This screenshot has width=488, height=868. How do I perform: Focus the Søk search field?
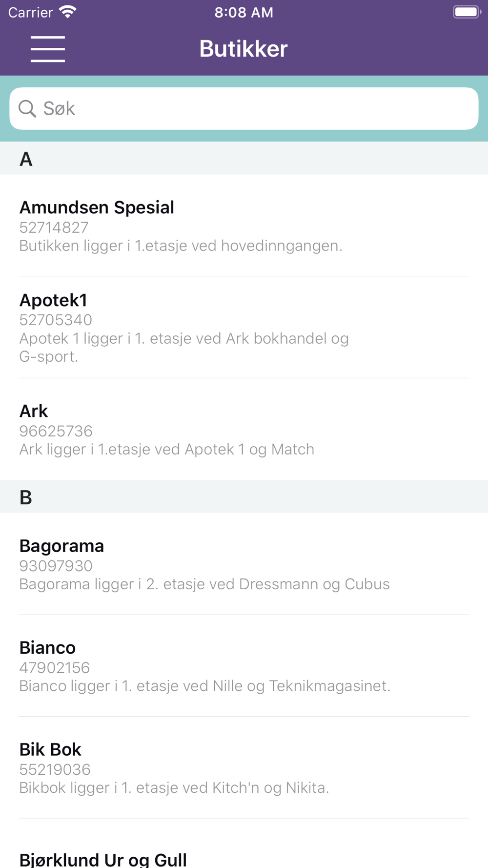244,108
